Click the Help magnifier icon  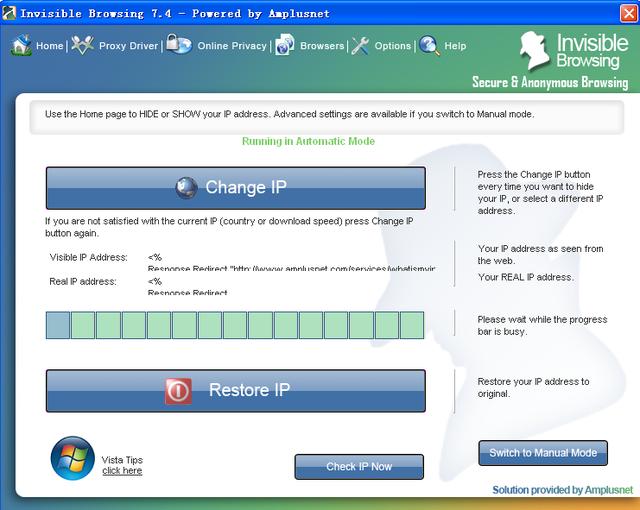pyautogui.click(x=429, y=45)
